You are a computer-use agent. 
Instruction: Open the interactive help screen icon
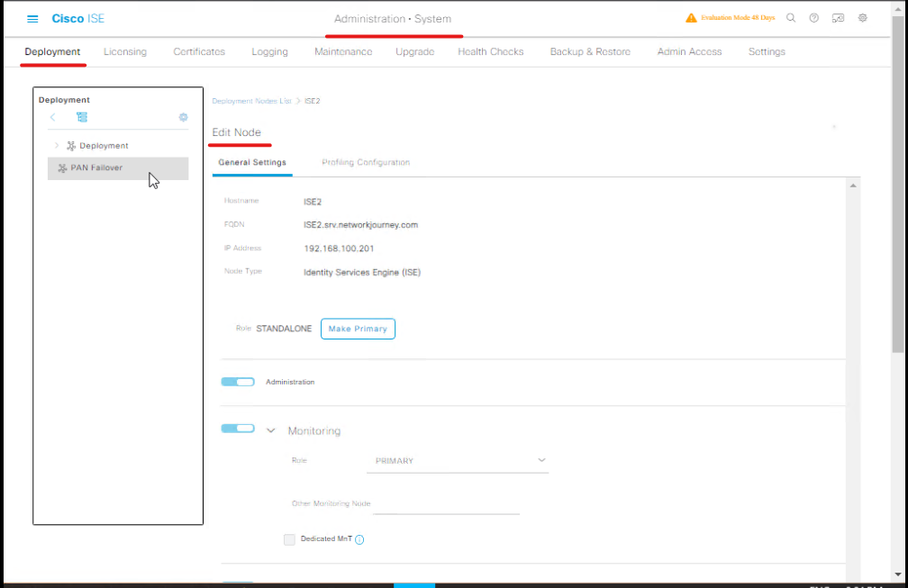point(838,18)
